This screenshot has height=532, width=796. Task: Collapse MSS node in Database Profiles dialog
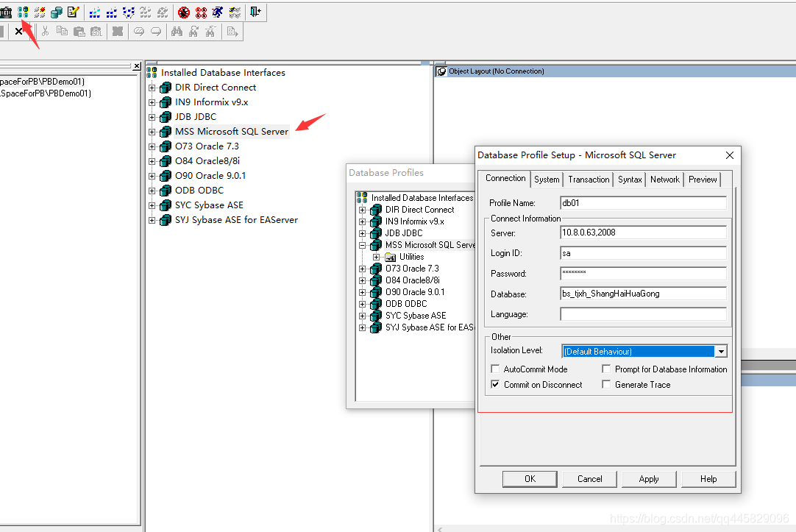(x=363, y=245)
